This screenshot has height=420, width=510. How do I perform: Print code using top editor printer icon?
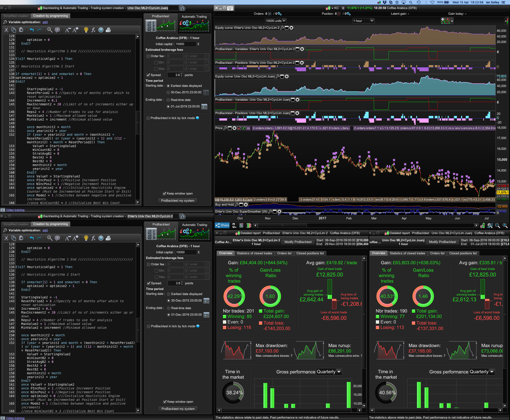[x=108, y=30]
